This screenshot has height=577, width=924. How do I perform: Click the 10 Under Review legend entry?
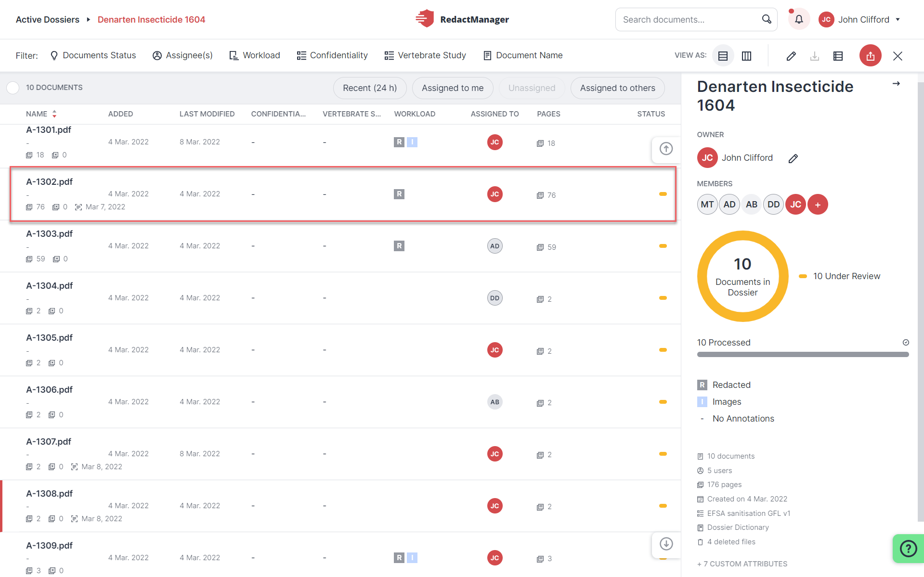pos(840,276)
